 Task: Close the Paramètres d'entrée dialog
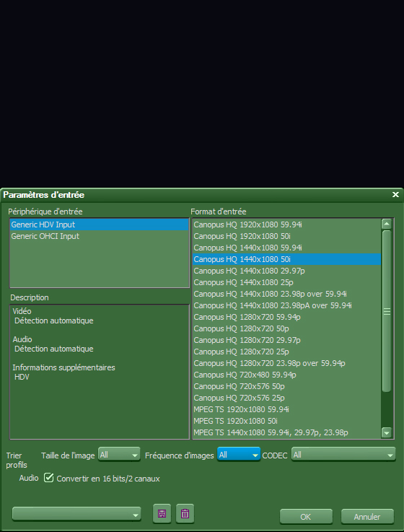[x=395, y=195]
